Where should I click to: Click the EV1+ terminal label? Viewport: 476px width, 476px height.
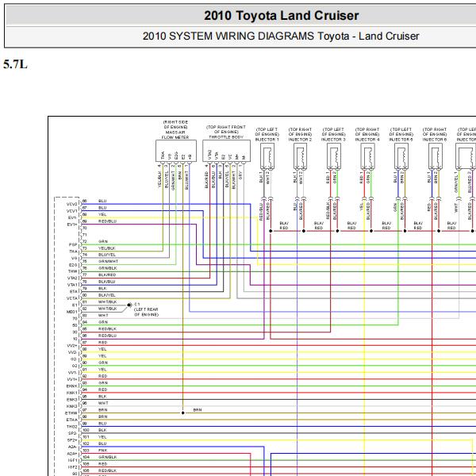point(72,225)
